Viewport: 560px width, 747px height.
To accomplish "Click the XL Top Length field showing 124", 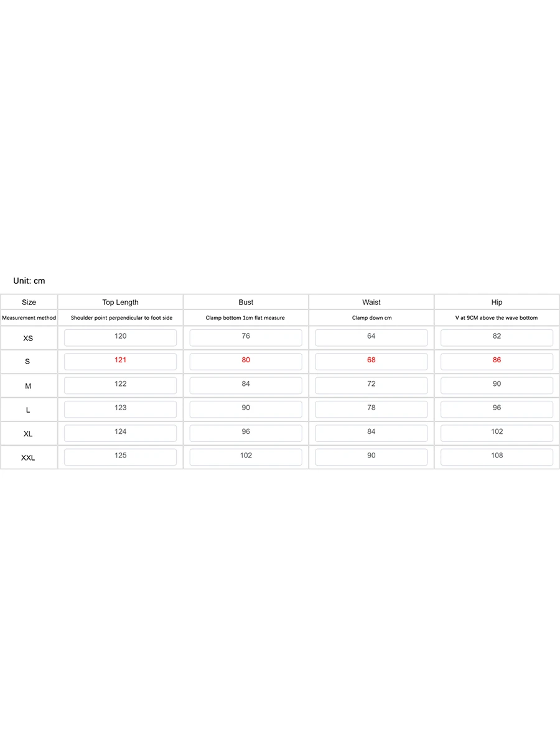I will (120, 432).
